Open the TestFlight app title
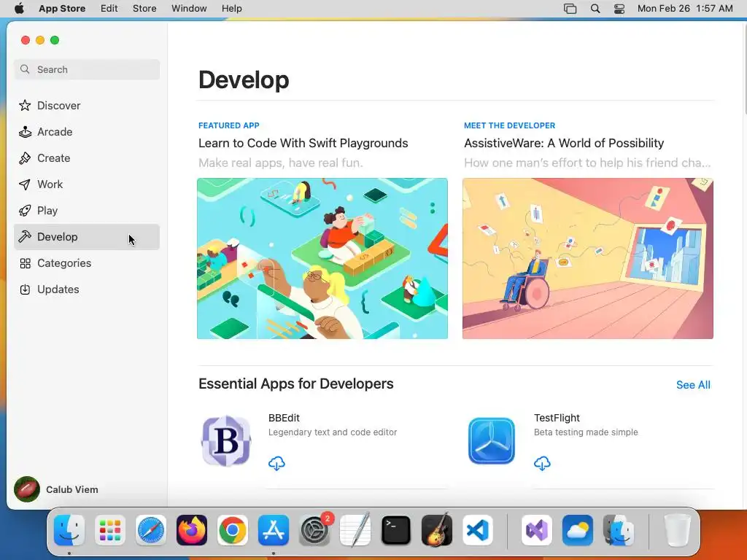747x560 pixels. (x=557, y=418)
